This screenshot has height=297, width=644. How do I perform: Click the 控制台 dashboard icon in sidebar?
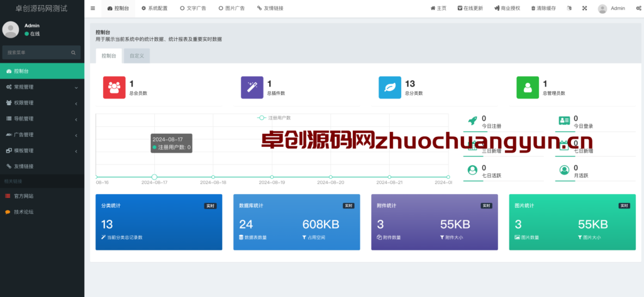(x=9, y=72)
